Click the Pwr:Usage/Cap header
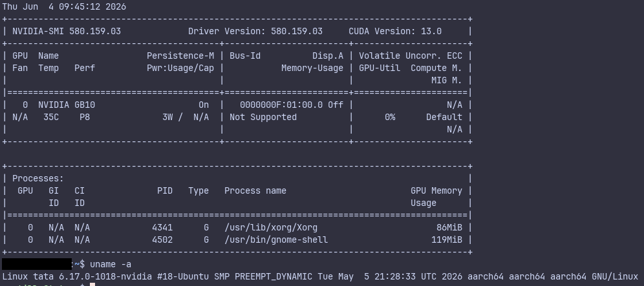The image size is (644, 286). pyautogui.click(x=180, y=68)
